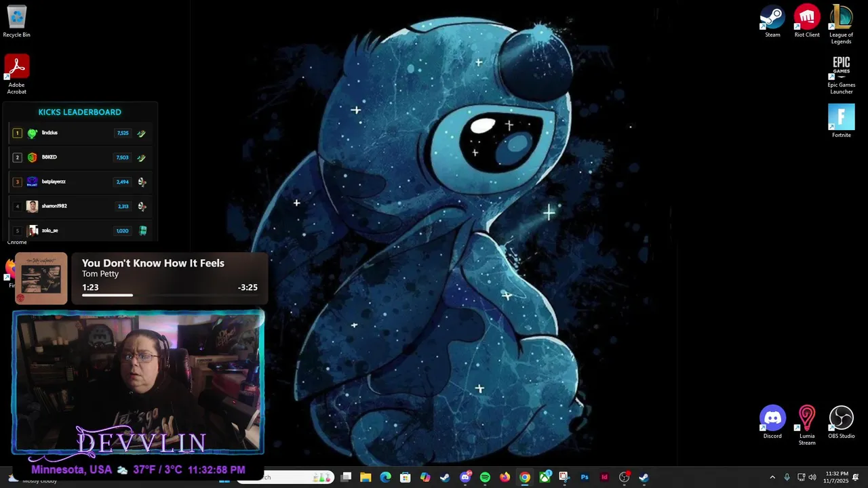Open File Explorer from the taskbar
This screenshot has width=868, height=488.
366,477
